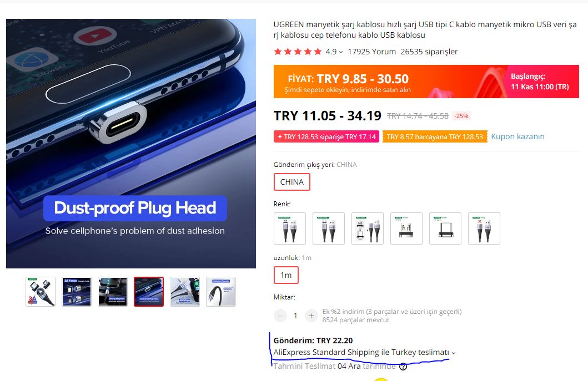Expand AliExpress Standard Shipping options chevron
Viewport: 588px width, 381px height.
click(454, 353)
